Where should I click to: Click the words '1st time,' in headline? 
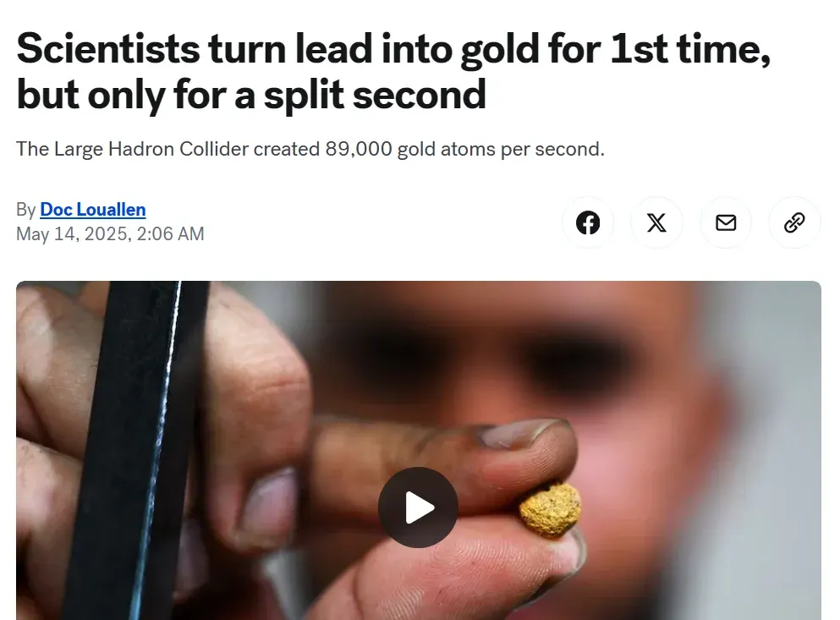click(690, 49)
